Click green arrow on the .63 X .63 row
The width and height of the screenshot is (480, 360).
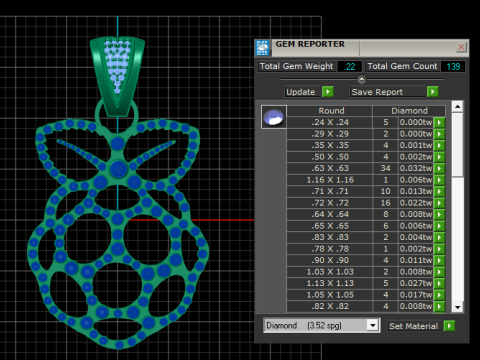[439, 168]
